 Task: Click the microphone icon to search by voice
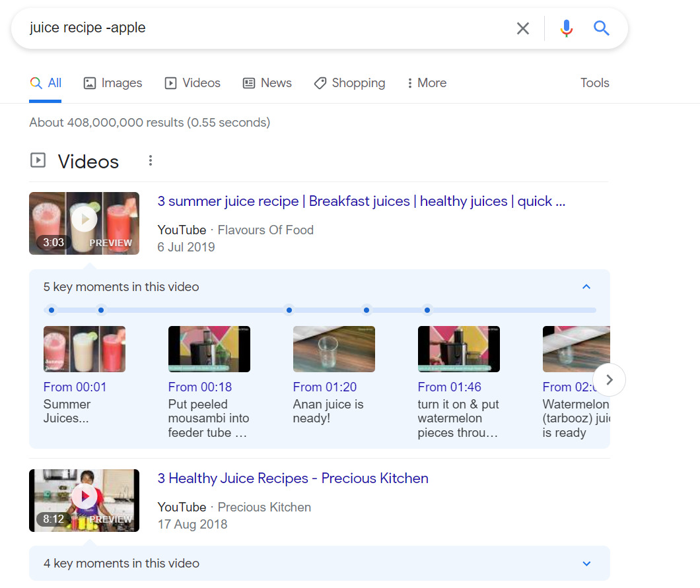566,28
